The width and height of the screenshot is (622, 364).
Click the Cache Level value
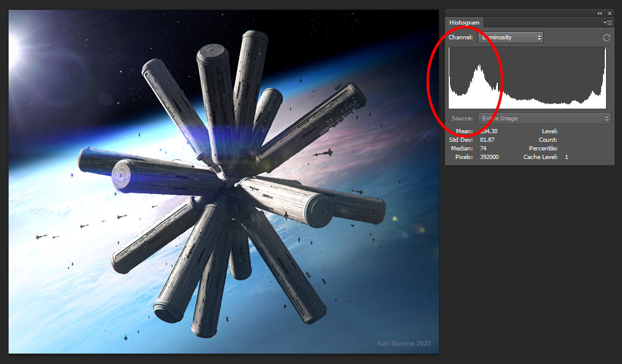[566, 157]
